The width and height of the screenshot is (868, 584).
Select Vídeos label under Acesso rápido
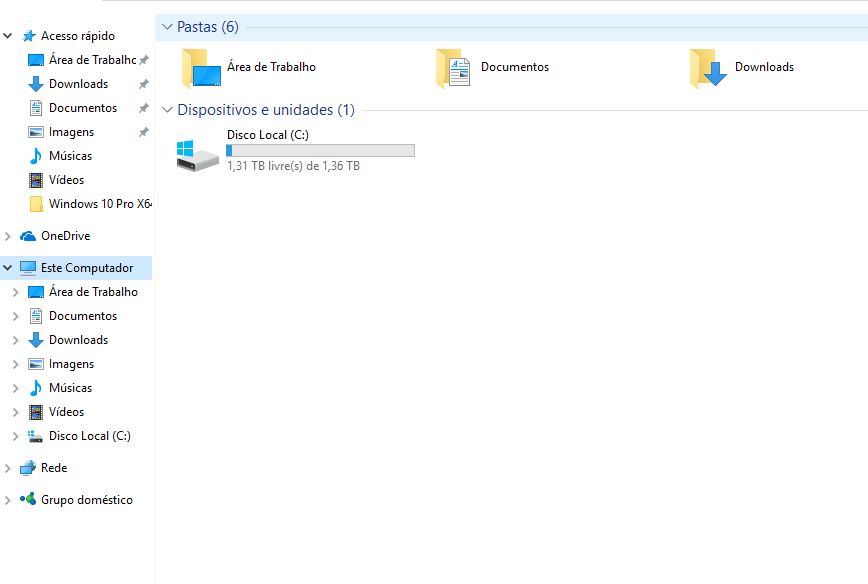(66, 180)
